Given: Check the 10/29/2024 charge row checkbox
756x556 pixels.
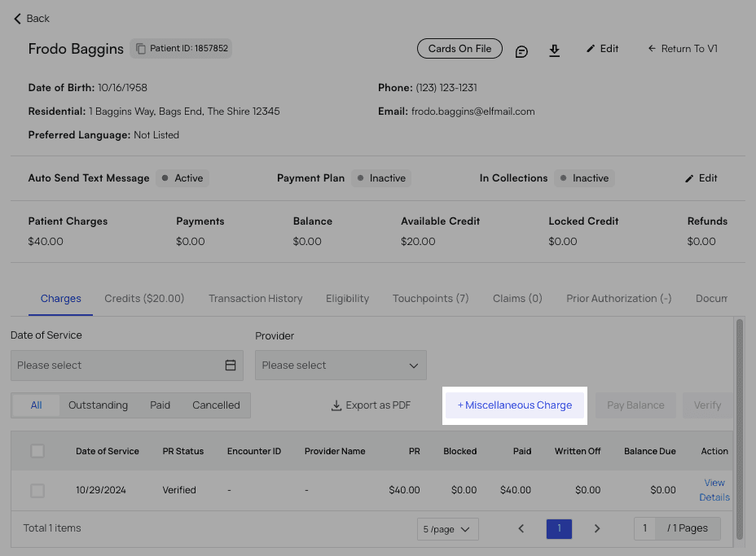Looking at the screenshot, I should click(37, 491).
